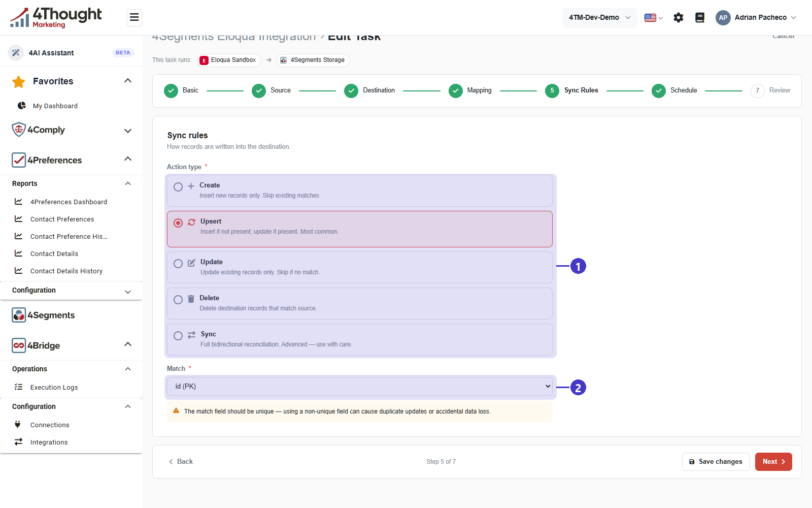Click the Integrations arrows icon
This screenshot has height=508, width=812.
click(x=19, y=441)
